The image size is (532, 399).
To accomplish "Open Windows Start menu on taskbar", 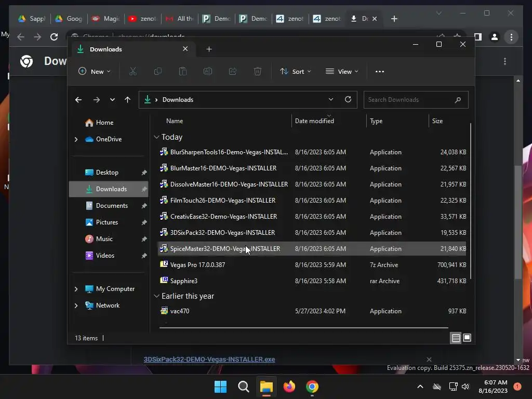I will [220, 387].
